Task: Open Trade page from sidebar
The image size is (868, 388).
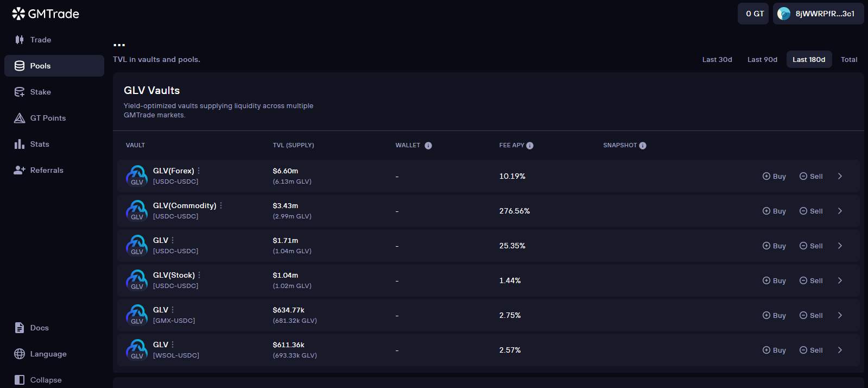Action: click(x=54, y=40)
